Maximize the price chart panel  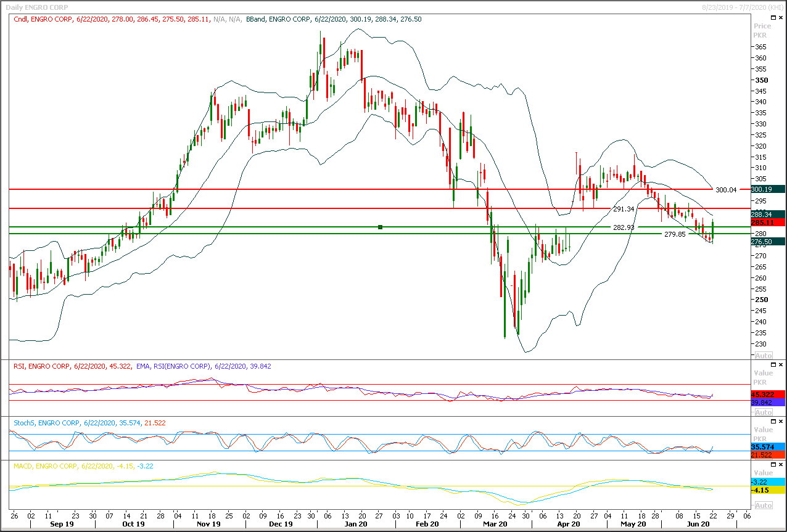[772, 18]
